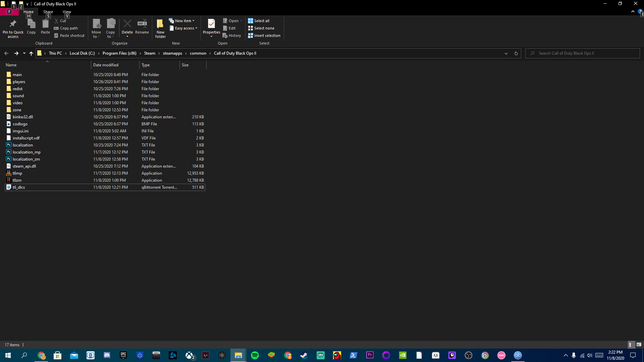The height and width of the screenshot is (362, 644).
Task: Sort by the Size column header
Action: tap(193, 65)
